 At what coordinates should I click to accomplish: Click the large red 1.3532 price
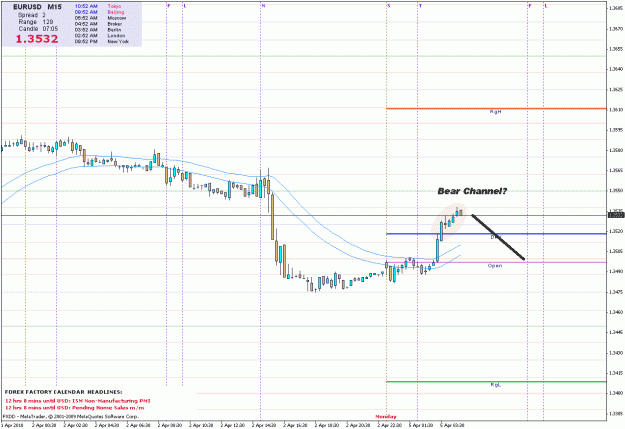[37, 39]
